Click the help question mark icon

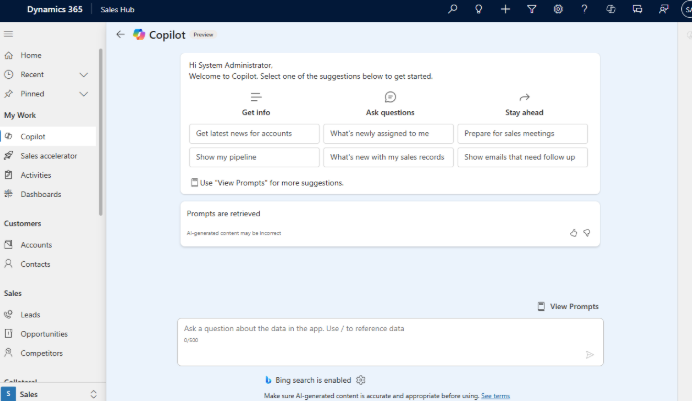point(584,9)
